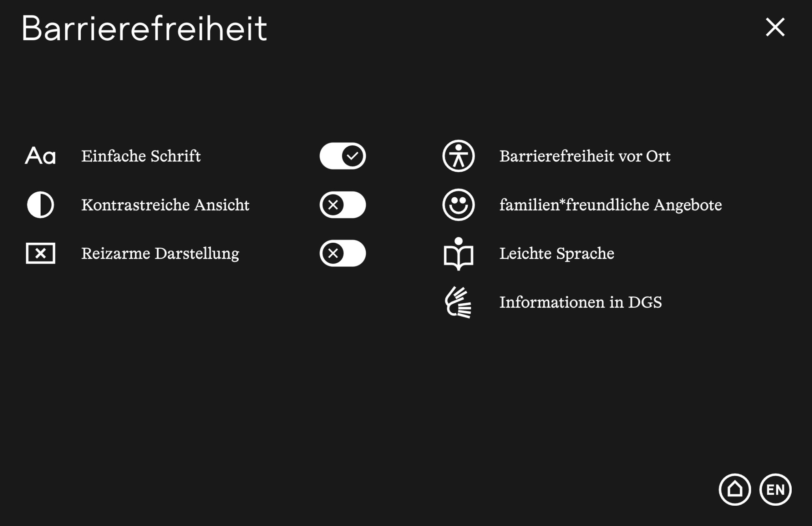
Task: Click the reading book Leichte Sprache icon
Action: point(458,254)
